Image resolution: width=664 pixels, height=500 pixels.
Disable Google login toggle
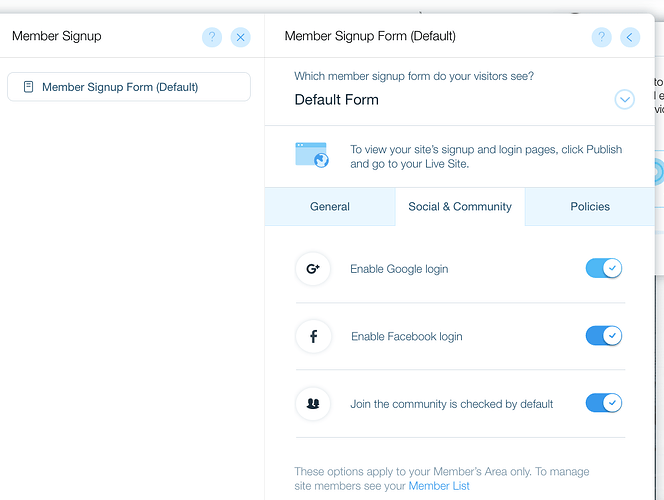604,268
